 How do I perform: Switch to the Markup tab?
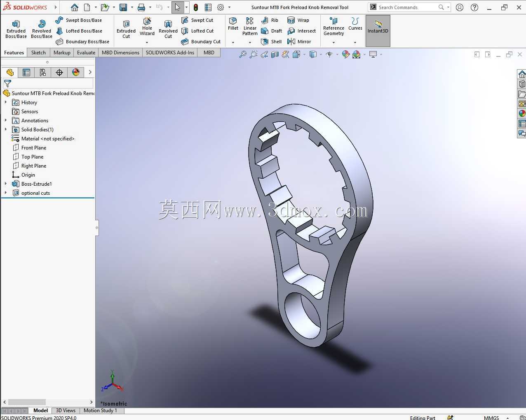62,53
